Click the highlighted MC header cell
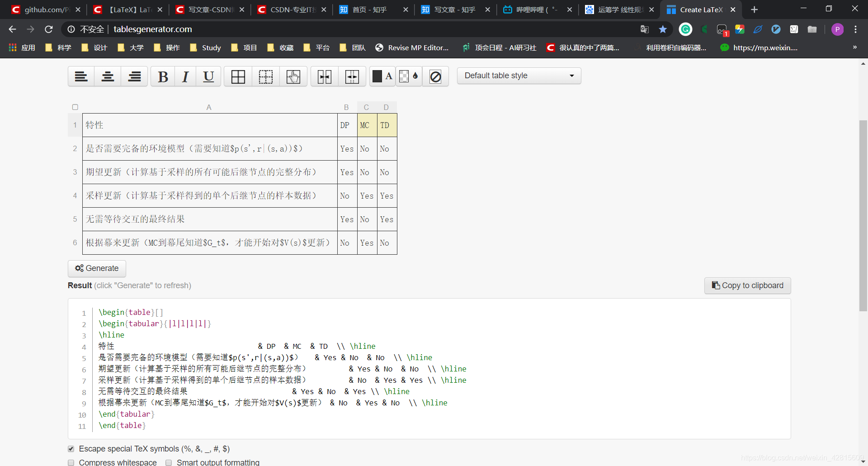The image size is (868, 466). coord(367,125)
